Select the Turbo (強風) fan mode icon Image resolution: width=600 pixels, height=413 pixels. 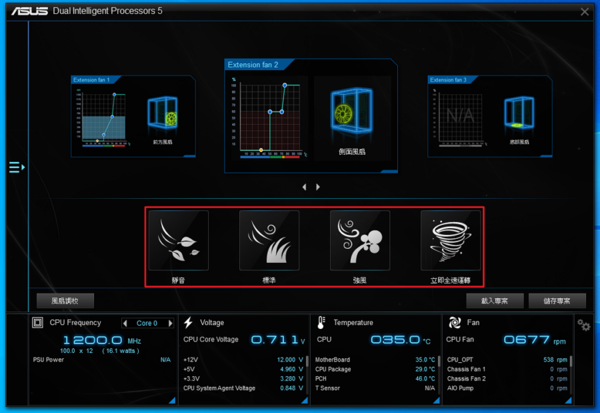(360, 242)
